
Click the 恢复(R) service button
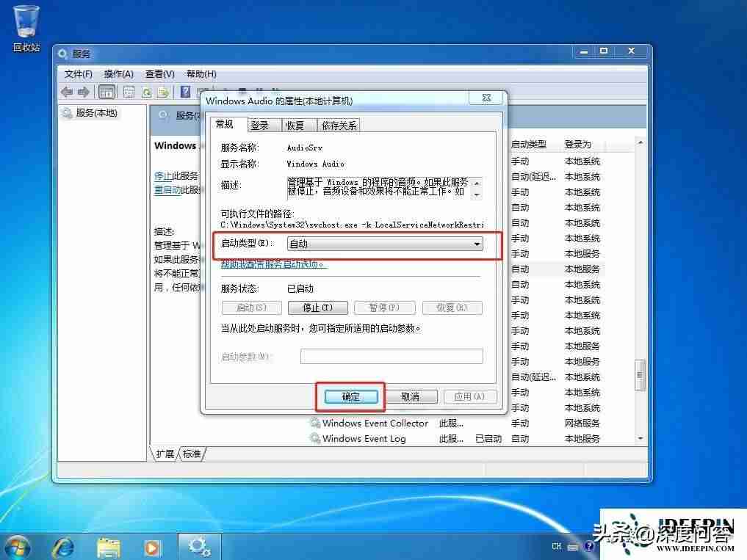pyautogui.click(x=452, y=308)
